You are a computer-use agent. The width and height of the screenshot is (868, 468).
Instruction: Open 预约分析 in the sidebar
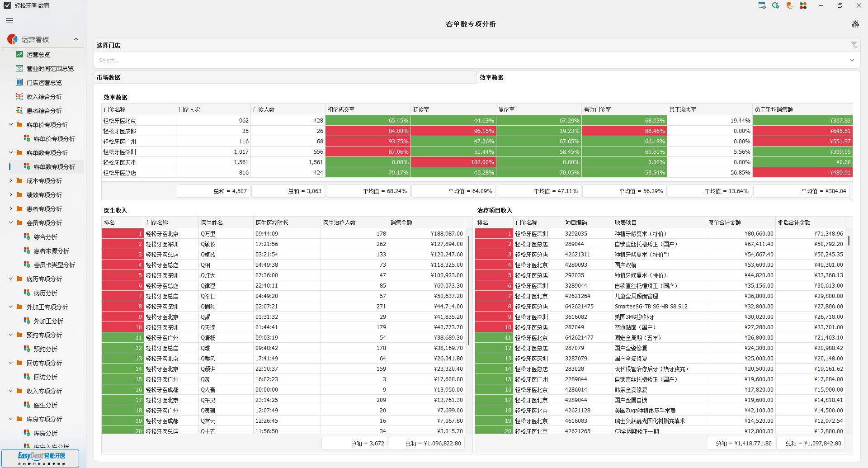point(45,349)
